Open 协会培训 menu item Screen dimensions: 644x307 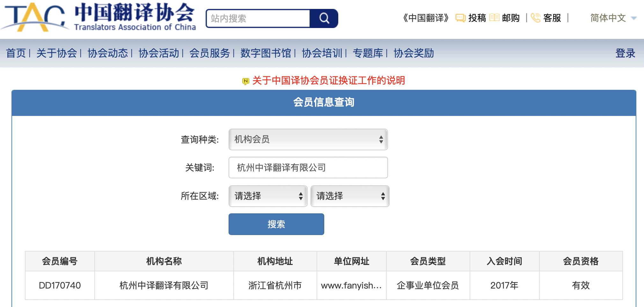click(x=322, y=53)
